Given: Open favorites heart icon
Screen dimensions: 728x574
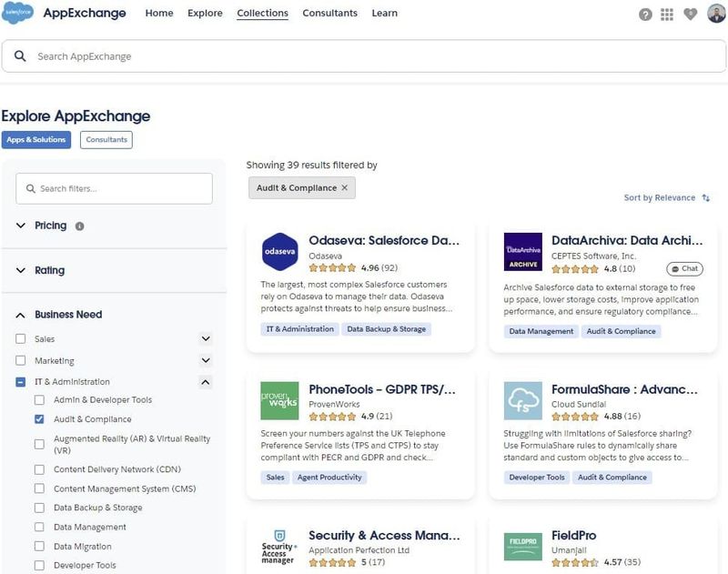Looking at the screenshot, I should click(x=690, y=15).
